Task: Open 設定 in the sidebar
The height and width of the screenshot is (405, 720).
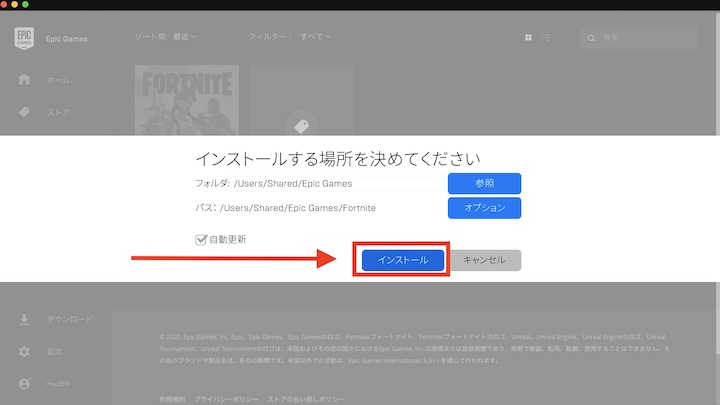Action: tap(54, 352)
